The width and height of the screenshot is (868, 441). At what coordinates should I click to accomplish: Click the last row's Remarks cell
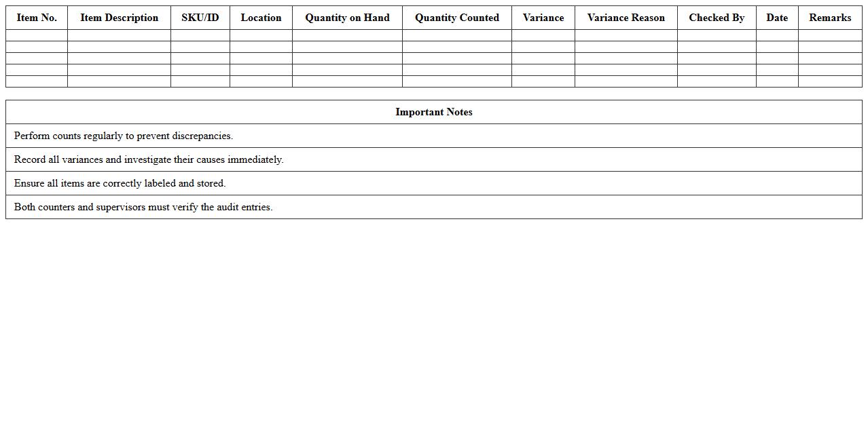829,81
